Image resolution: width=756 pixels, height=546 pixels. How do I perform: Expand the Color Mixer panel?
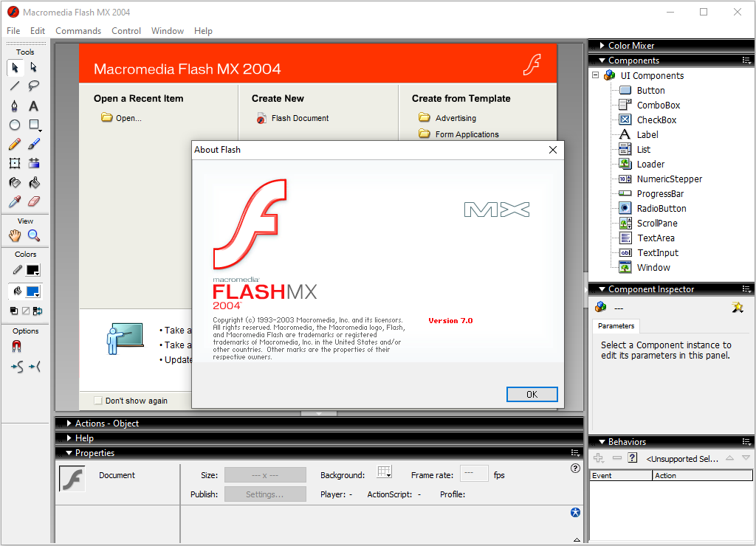coord(602,45)
